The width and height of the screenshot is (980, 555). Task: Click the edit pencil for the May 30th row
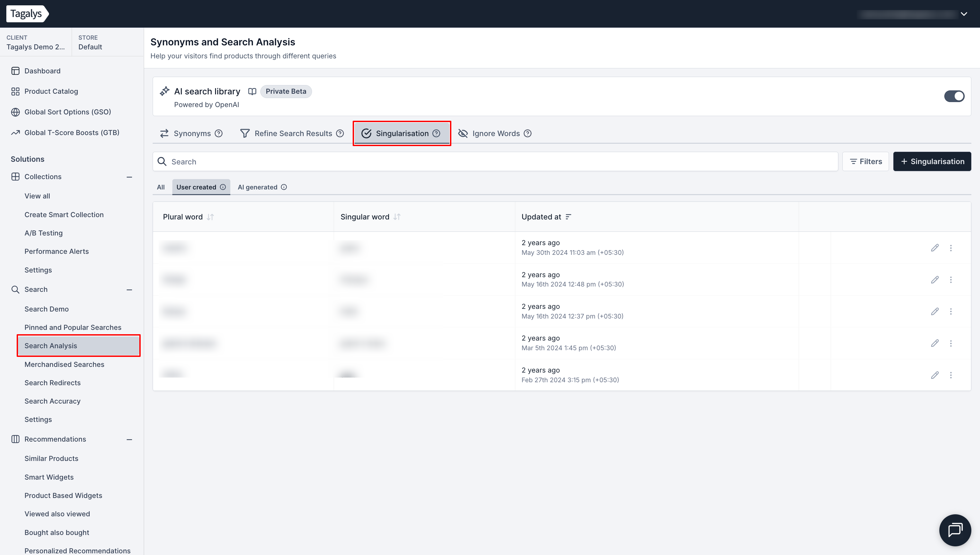935,248
